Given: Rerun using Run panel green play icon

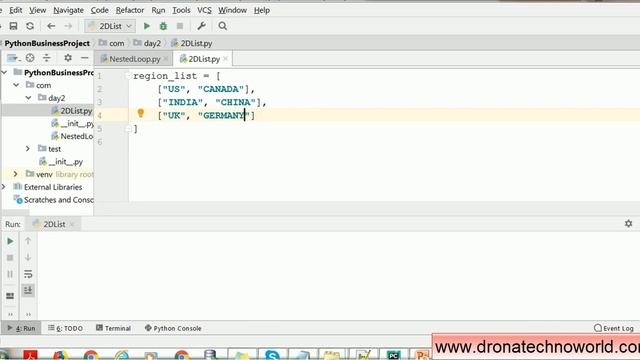Looking at the screenshot, I should point(10,241).
